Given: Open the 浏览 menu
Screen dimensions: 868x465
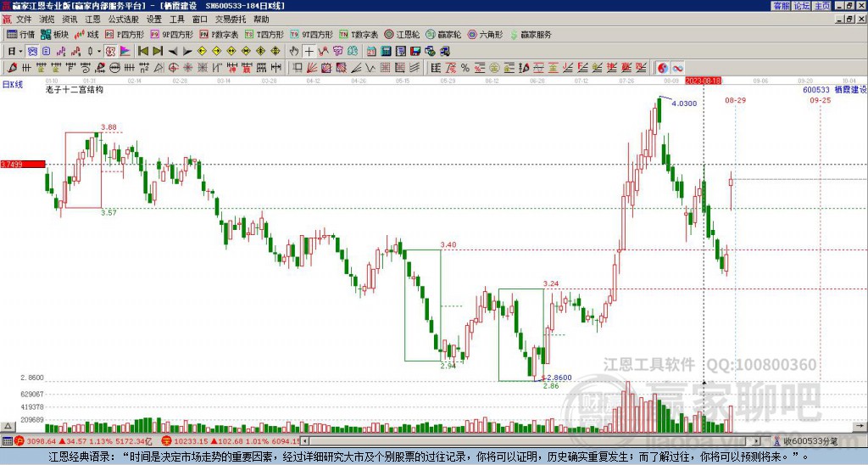Looking at the screenshot, I should point(47,20).
